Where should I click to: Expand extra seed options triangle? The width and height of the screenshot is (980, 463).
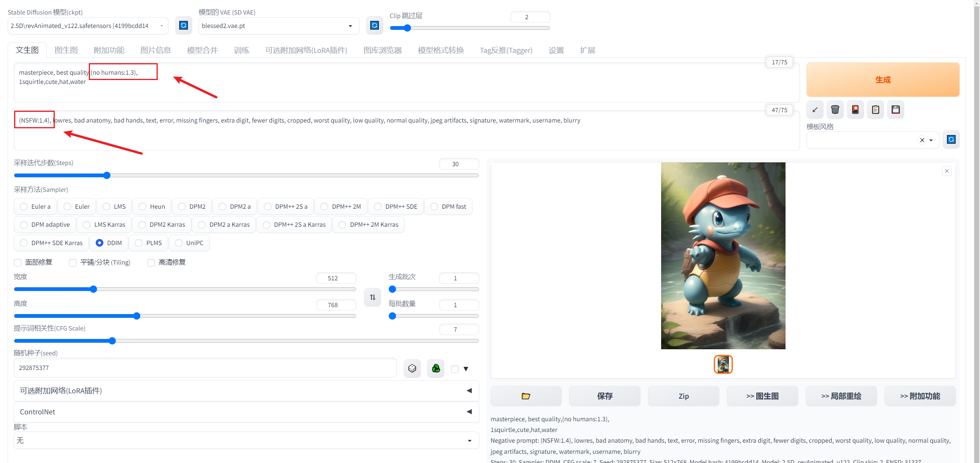[x=466, y=369]
